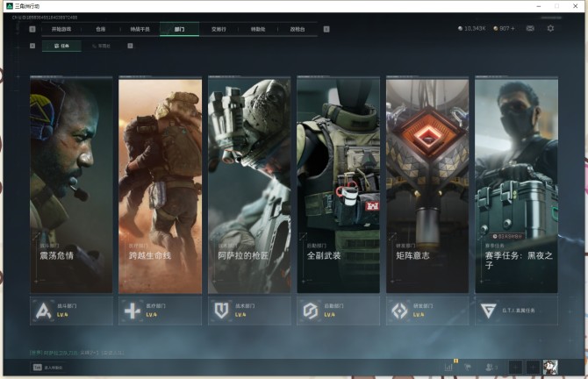Image resolution: width=588 pixels, height=379 pixels.
Task: Select the G.T.I.直属任务 button
Action: pos(516,311)
